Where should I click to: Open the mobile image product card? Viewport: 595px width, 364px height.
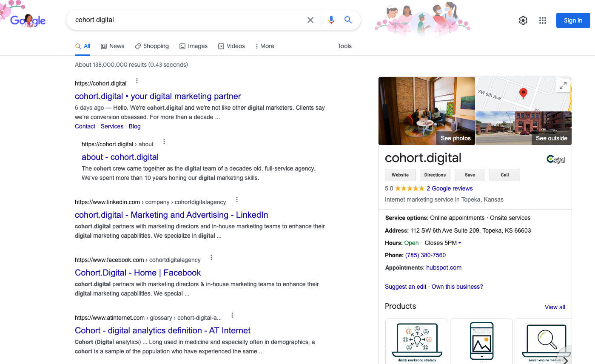pyautogui.click(x=481, y=341)
